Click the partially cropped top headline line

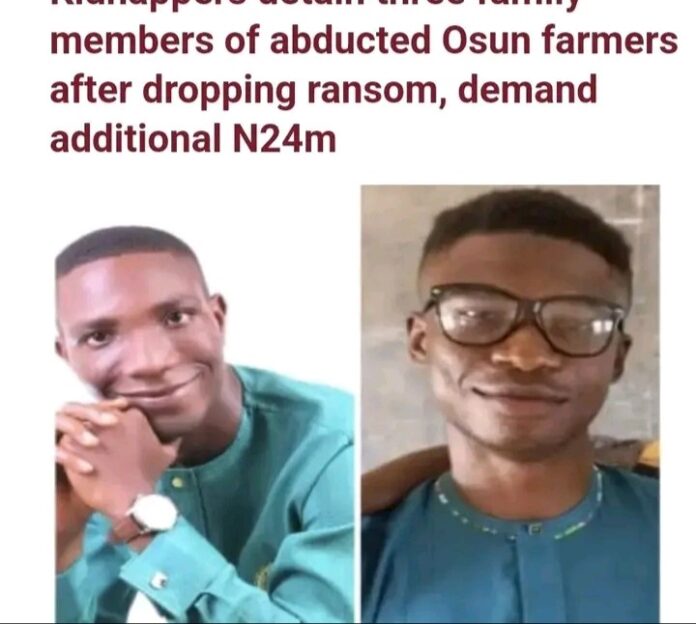(317, 4)
